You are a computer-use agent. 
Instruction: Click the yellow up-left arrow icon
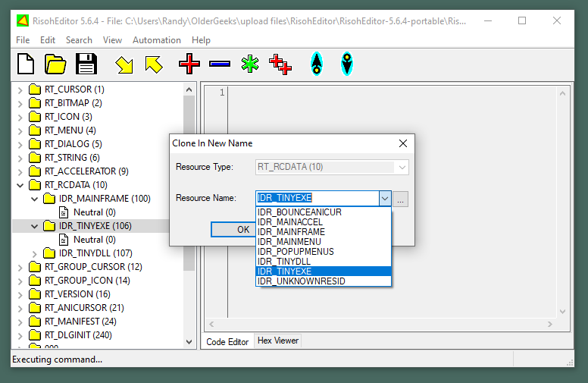coord(154,64)
